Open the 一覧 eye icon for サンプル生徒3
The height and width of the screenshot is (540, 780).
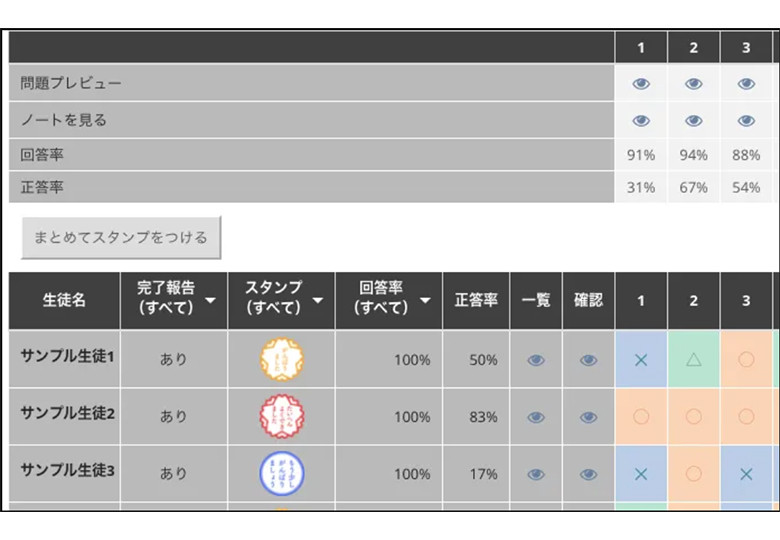click(x=536, y=474)
